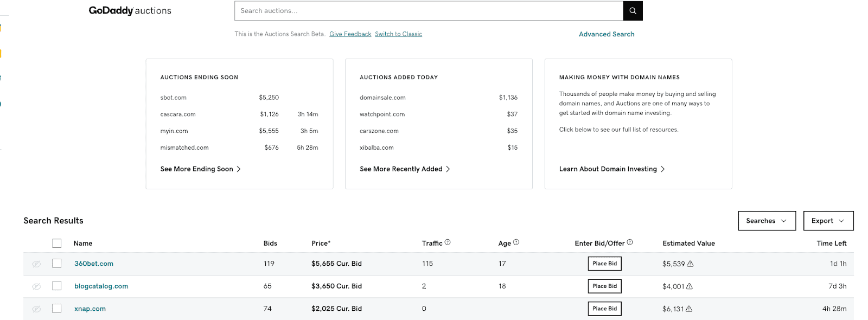Screen dimensions: 868x320
Task: Click the 7d 3h time left value
Action: point(838,286)
